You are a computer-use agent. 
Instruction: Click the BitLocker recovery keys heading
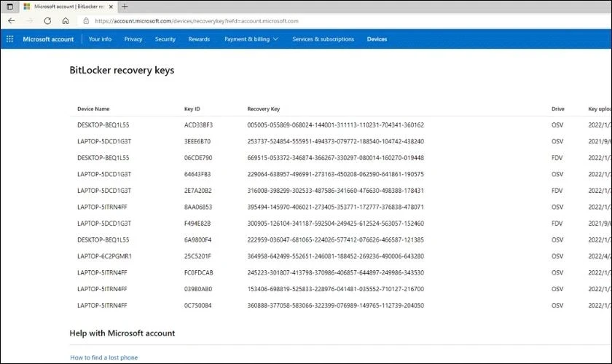[x=122, y=70]
